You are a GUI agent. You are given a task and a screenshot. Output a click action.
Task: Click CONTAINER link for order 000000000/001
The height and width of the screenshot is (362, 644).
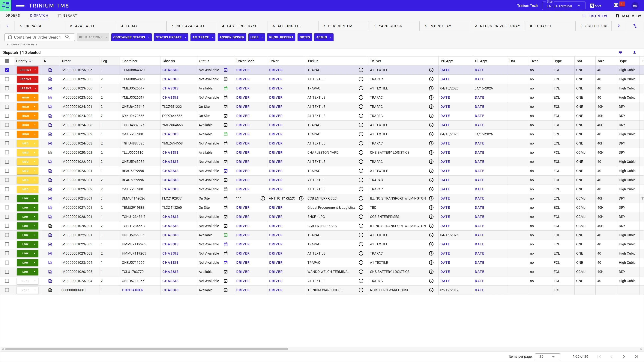tap(133, 290)
